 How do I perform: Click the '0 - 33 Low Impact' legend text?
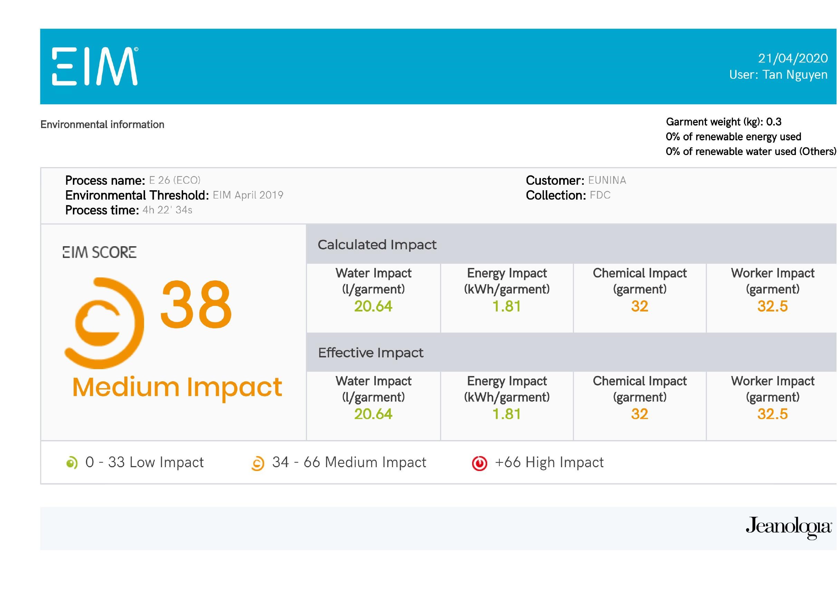click(x=144, y=463)
